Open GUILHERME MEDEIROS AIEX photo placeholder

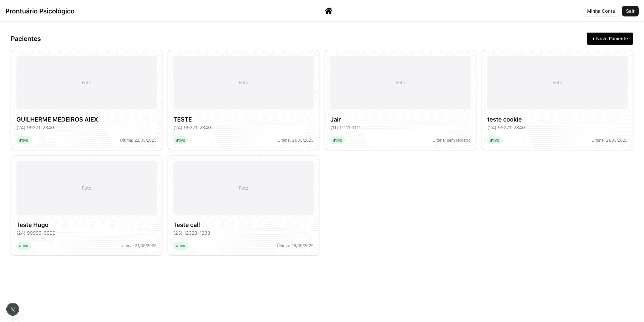[87, 83]
